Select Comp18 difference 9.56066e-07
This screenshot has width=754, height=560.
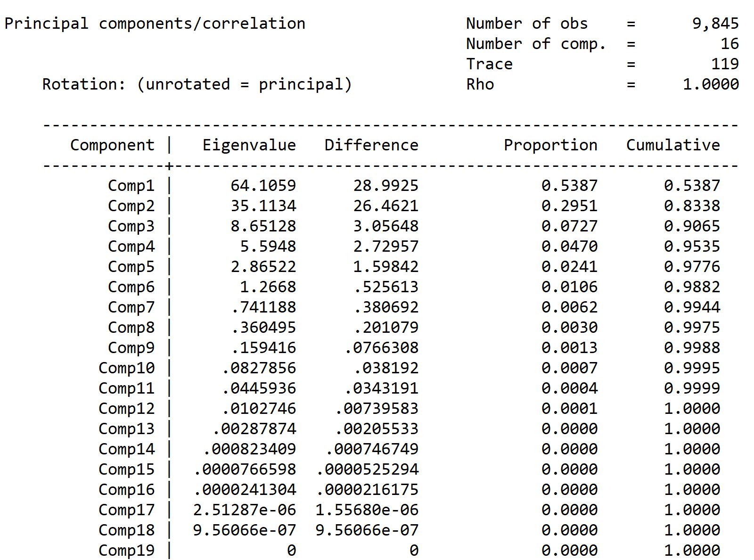[367, 530]
